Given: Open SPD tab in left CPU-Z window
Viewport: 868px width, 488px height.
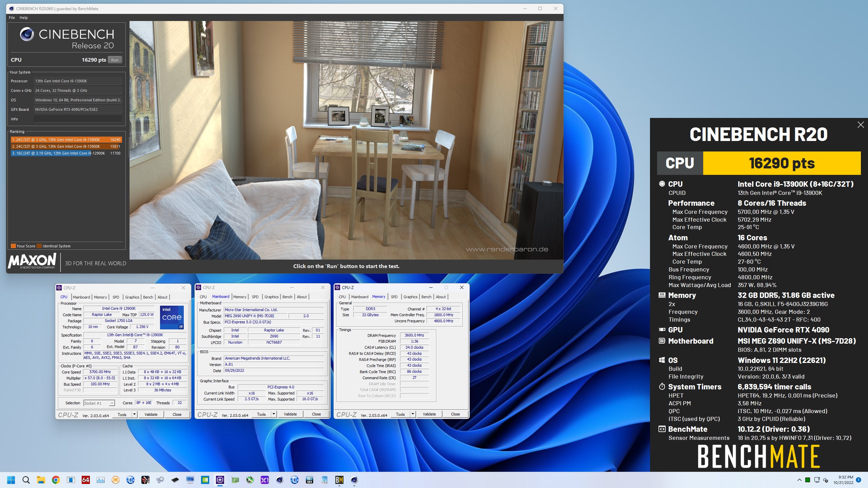Looking at the screenshot, I should (116, 297).
